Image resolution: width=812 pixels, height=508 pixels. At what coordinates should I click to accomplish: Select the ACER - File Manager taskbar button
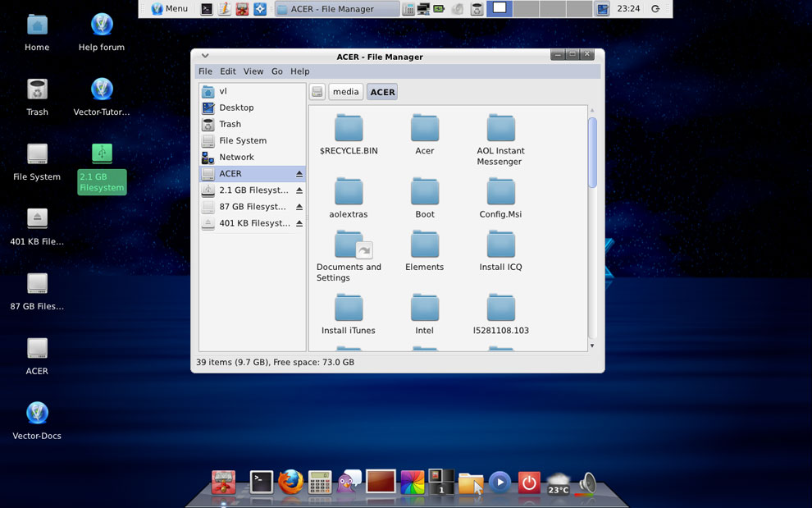(336, 9)
